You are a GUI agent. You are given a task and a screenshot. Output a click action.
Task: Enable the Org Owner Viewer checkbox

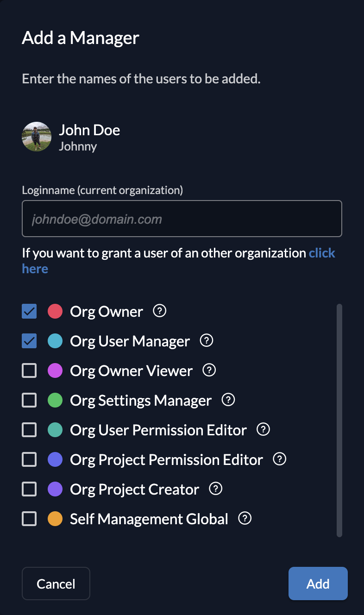tap(29, 371)
